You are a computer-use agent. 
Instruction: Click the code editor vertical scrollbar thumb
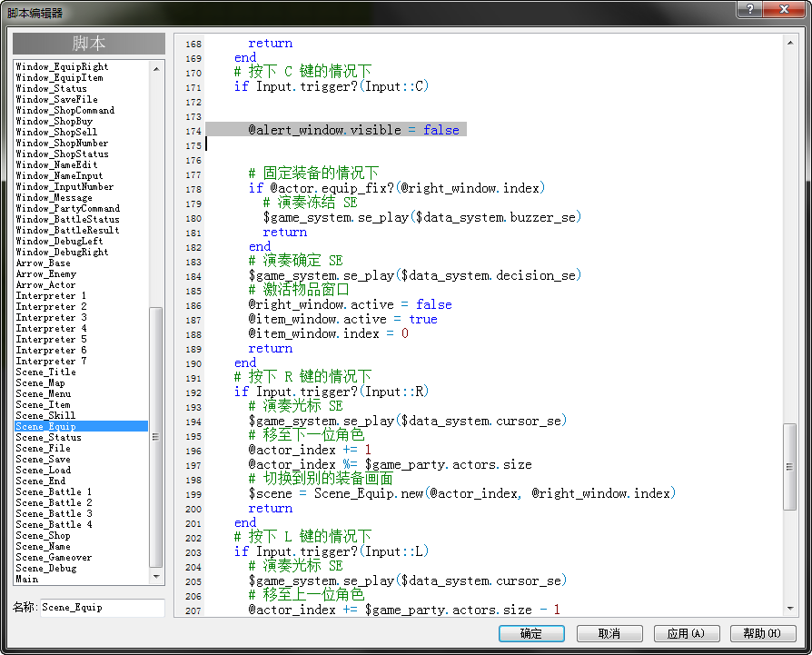[789, 467]
